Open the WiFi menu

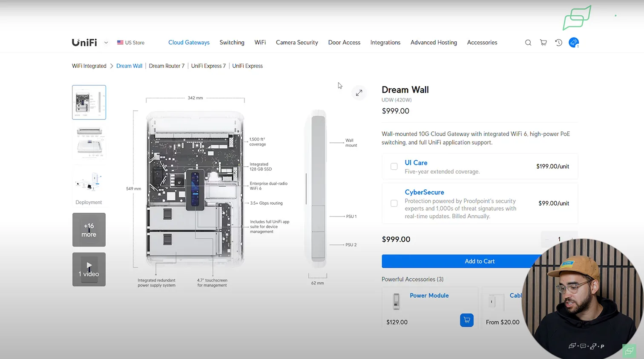260,43
